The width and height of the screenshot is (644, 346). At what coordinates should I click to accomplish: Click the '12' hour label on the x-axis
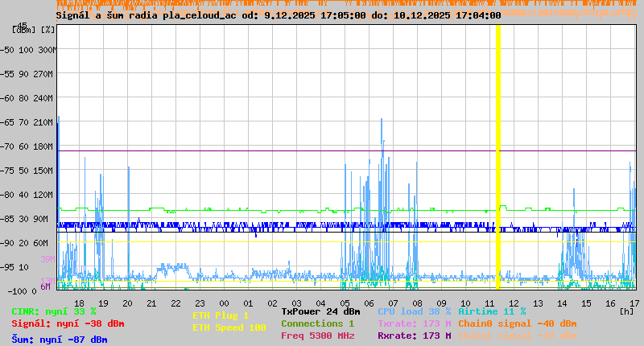[514, 303]
